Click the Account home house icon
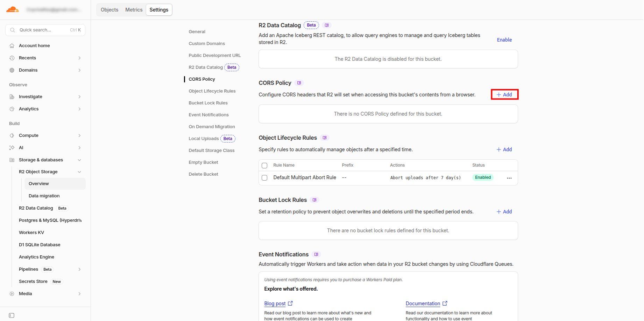 pyautogui.click(x=12, y=46)
